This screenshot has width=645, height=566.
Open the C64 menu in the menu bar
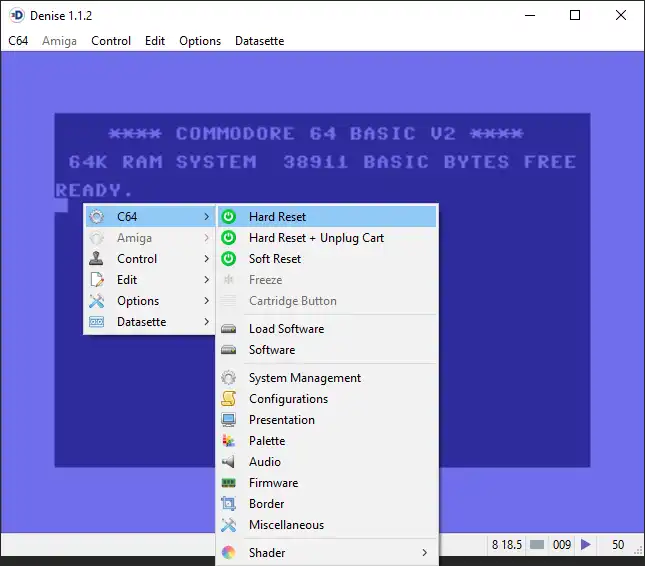[x=18, y=41]
